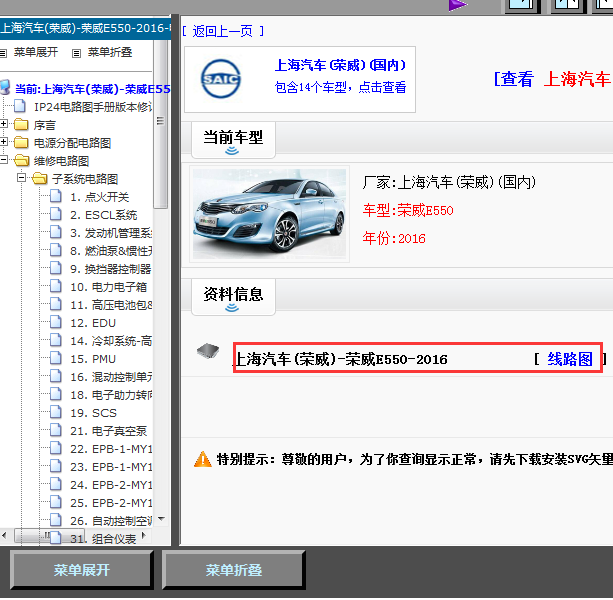Screen dimensions: 613x600
Task: Click the blue Roewe E550 car thumbnail
Action: tap(269, 214)
